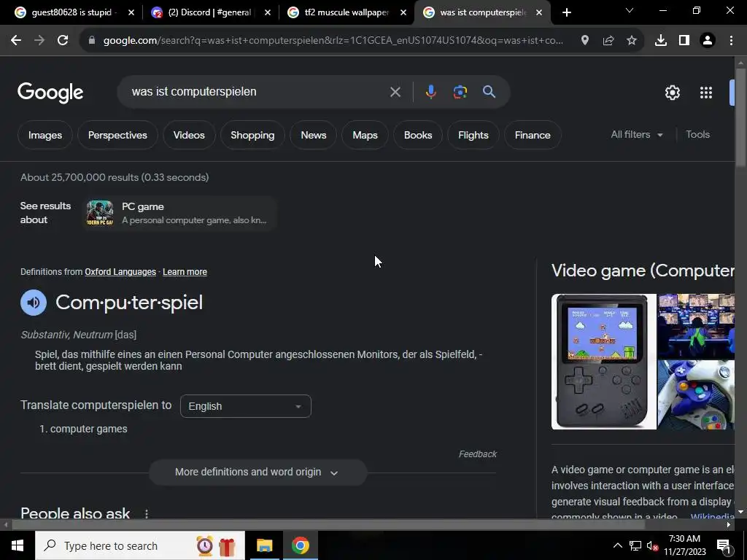747x560 pixels.
Task: Clear the search box text
Action: [395, 92]
